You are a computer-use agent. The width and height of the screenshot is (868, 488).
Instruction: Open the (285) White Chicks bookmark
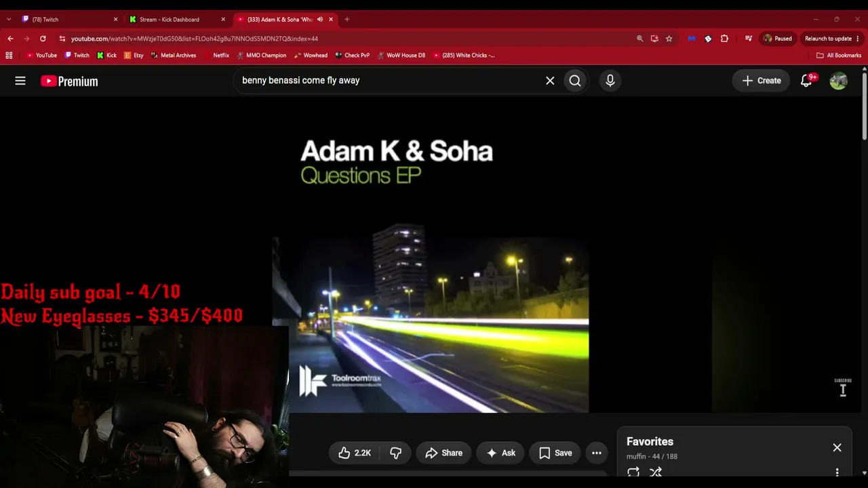coord(464,56)
